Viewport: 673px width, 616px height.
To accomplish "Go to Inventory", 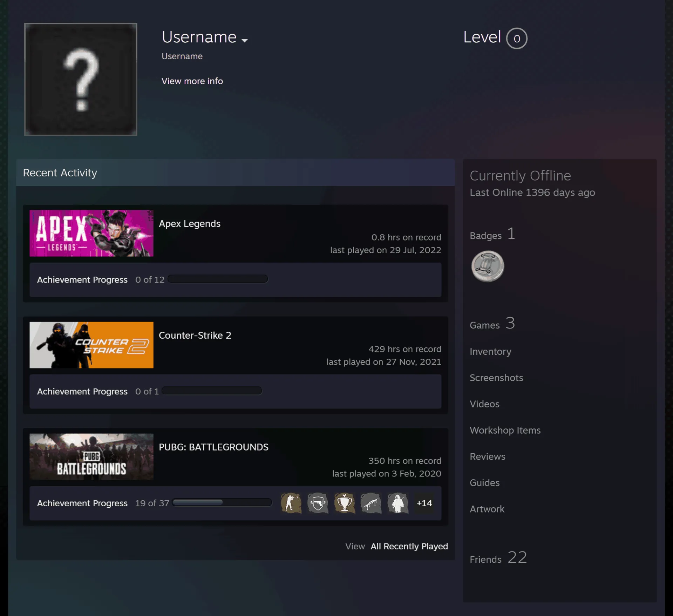I will 490,351.
